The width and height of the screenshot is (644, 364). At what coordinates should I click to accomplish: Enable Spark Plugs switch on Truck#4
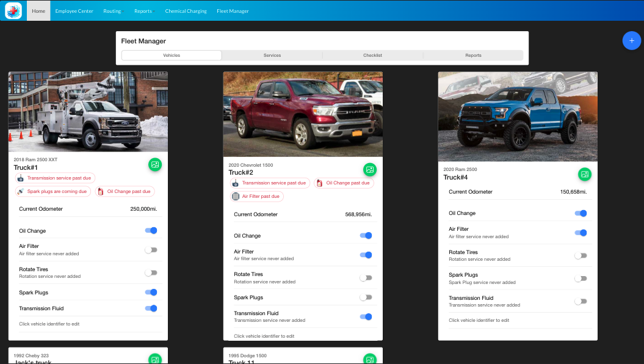[x=581, y=278]
